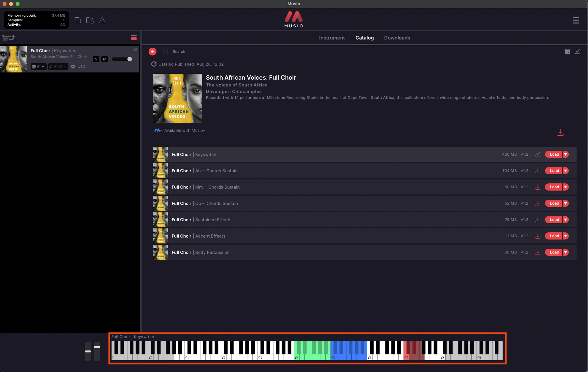
Task: Download entire South African Voices collection
Action: pyautogui.click(x=560, y=132)
